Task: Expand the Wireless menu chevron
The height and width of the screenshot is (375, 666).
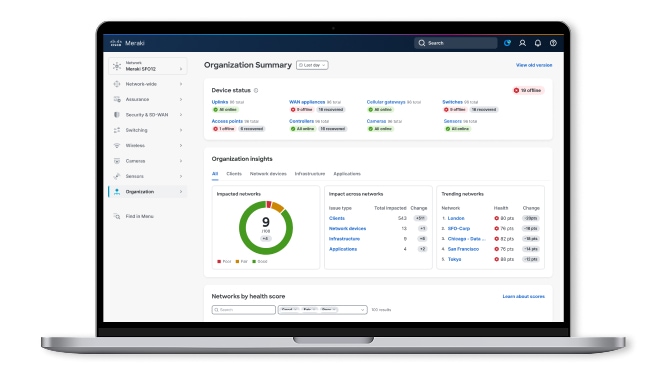Action: [181, 146]
